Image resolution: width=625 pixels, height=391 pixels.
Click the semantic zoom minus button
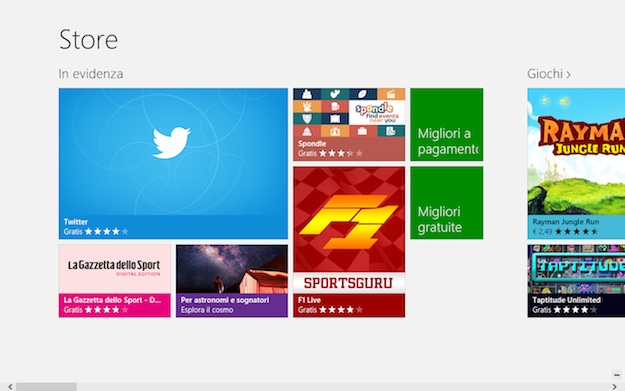(x=617, y=375)
